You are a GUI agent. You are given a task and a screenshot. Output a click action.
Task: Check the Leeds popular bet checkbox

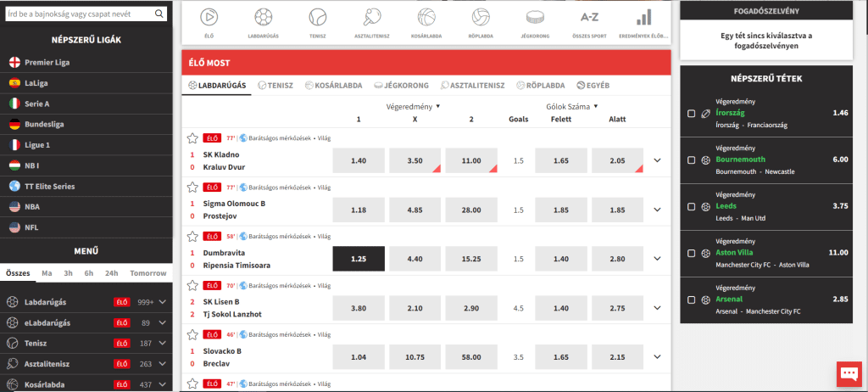click(x=692, y=206)
